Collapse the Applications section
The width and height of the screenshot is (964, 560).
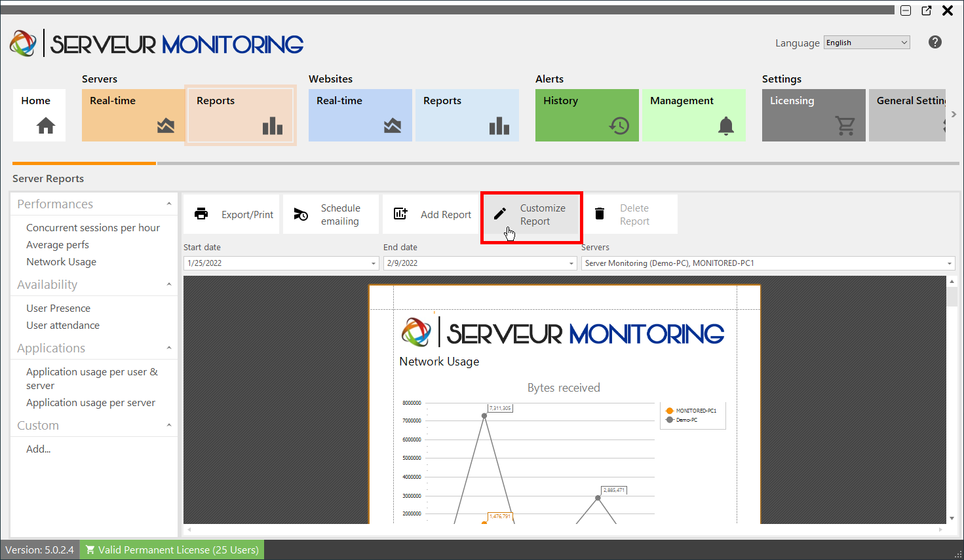point(169,348)
